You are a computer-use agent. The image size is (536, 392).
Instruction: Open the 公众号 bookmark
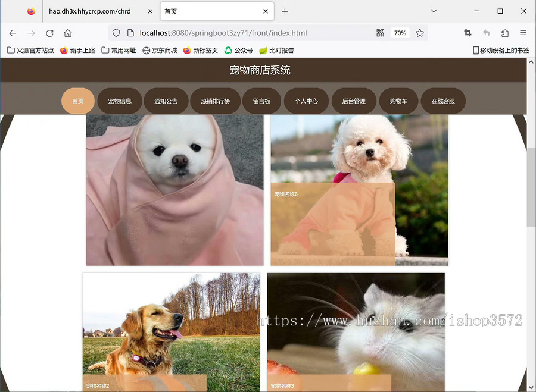pyautogui.click(x=239, y=51)
